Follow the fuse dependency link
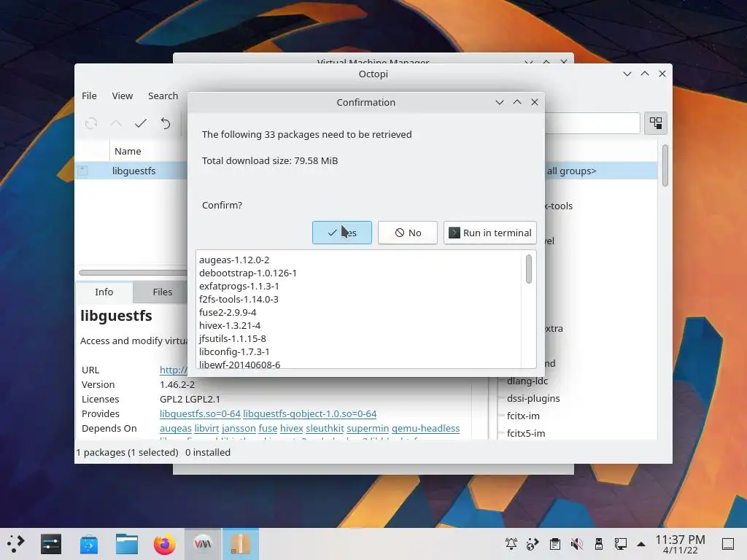The image size is (747, 560). point(268,429)
